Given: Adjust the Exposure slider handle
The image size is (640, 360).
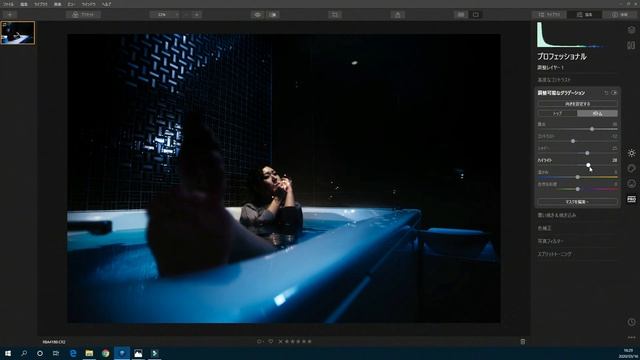Looking at the screenshot, I should click(x=592, y=129).
